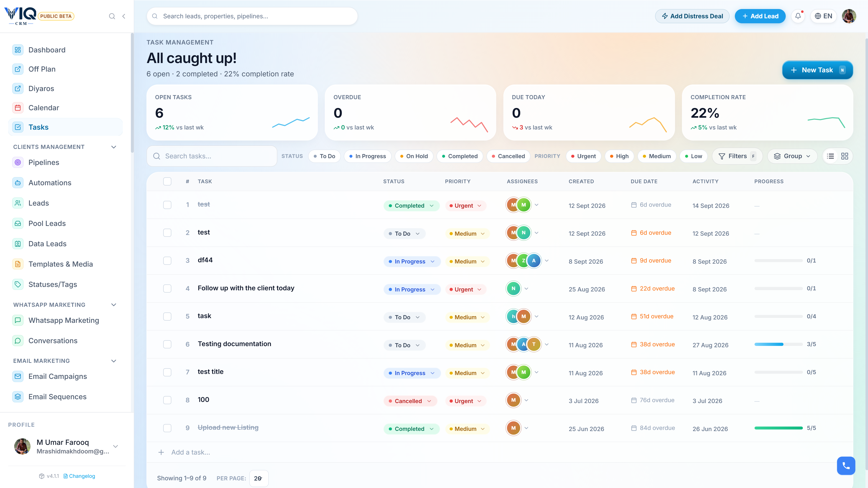Click the Calendar sidebar icon

pyautogui.click(x=18, y=108)
